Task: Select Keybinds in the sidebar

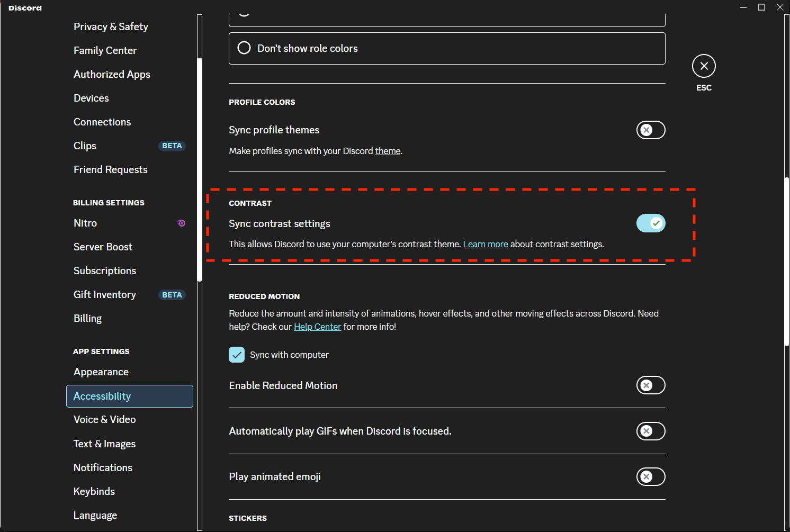Action: pos(94,492)
